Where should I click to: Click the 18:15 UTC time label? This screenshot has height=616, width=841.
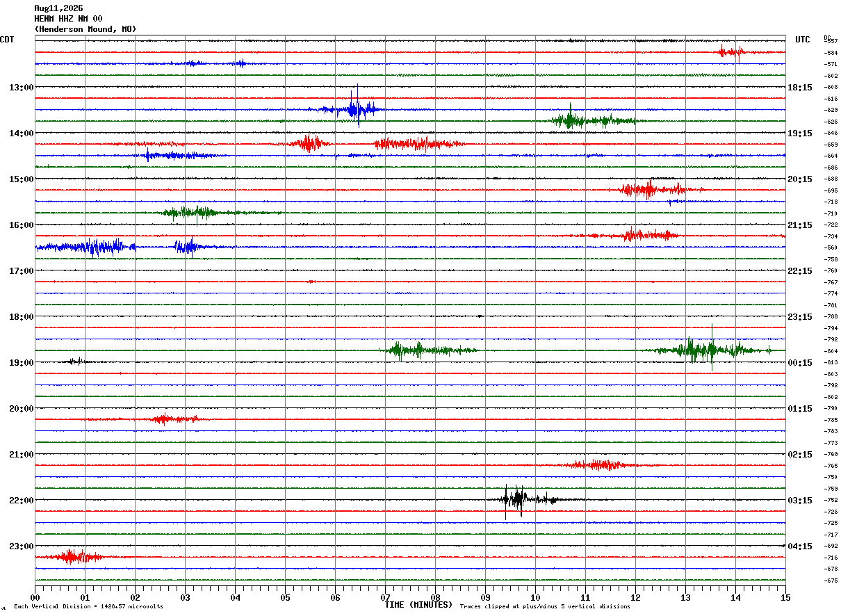(x=799, y=88)
